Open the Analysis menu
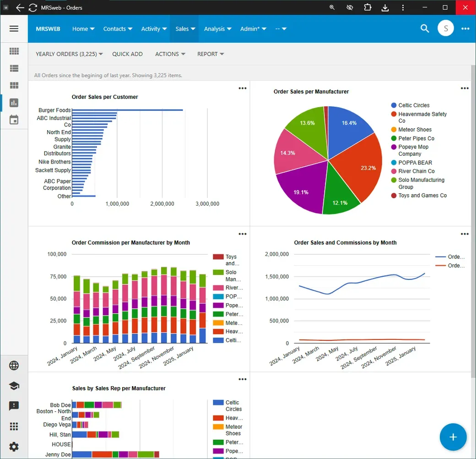 click(217, 29)
